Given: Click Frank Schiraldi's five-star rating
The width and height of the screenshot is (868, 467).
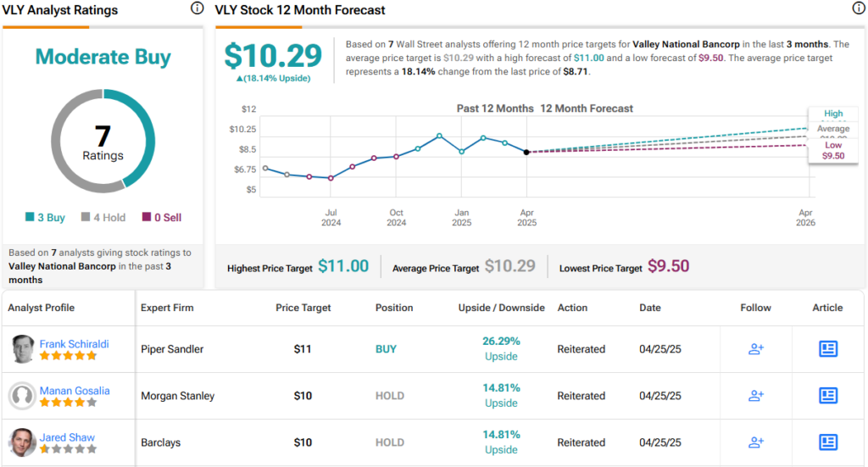Looking at the screenshot, I should tap(68, 356).
